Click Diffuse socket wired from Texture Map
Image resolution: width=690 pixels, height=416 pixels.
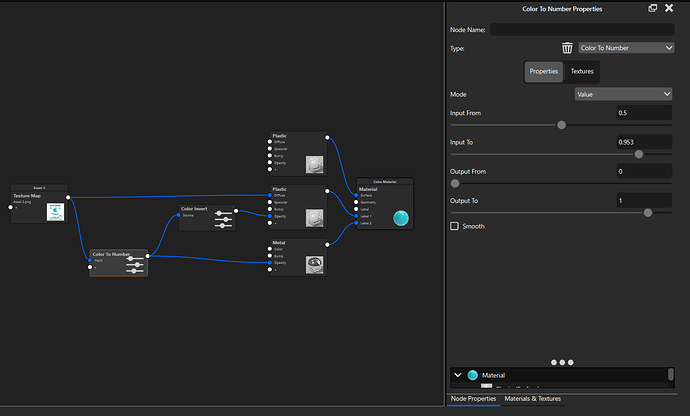[x=270, y=195]
